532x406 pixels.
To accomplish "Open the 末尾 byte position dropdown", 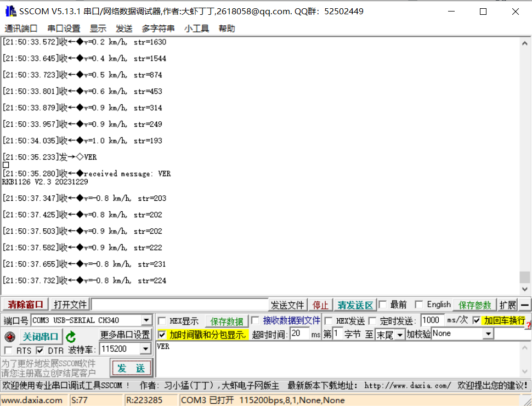I will (x=400, y=335).
